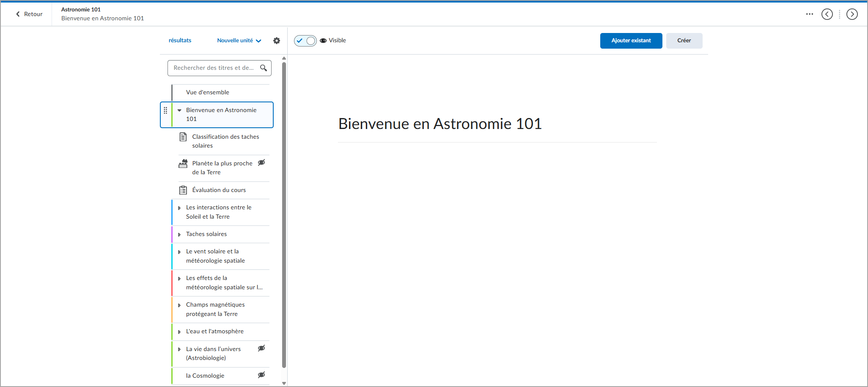Click the discussion icon for Planète la plus proche

(183, 164)
